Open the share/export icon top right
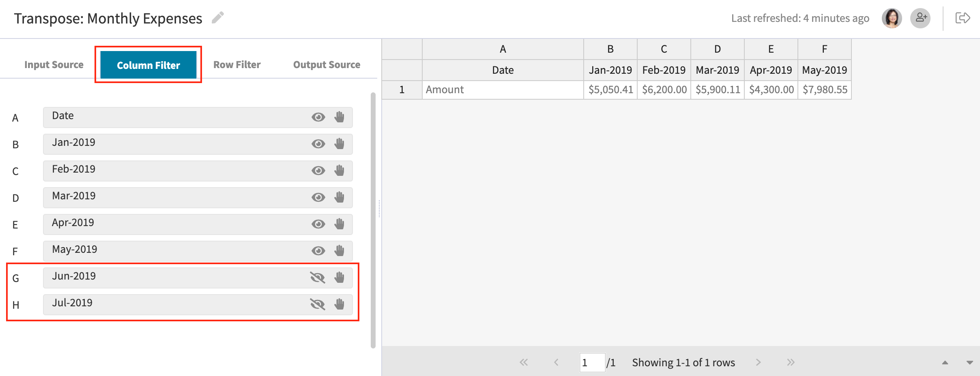The width and height of the screenshot is (980, 376). [x=963, y=18]
